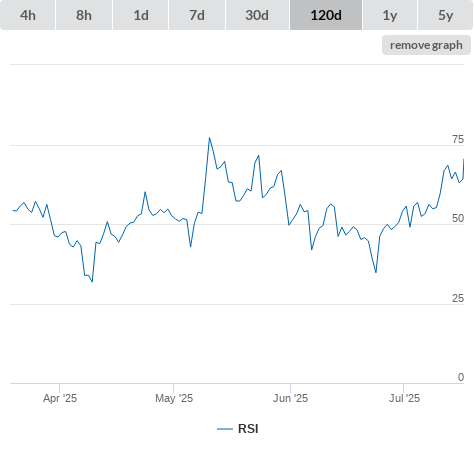This screenshot has height=455, width=474.
Task: Select the 4h time range tab
Action: [x=28, y=15]
